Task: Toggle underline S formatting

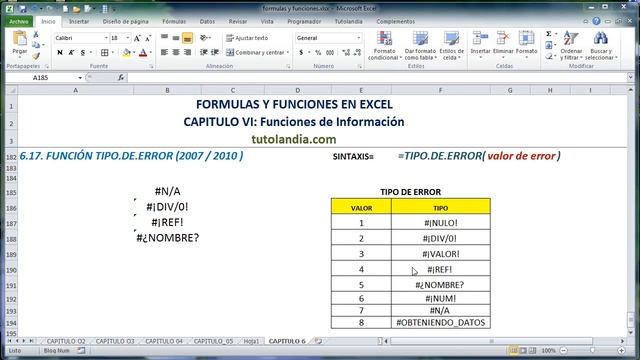Action: (x=82, y=53)
